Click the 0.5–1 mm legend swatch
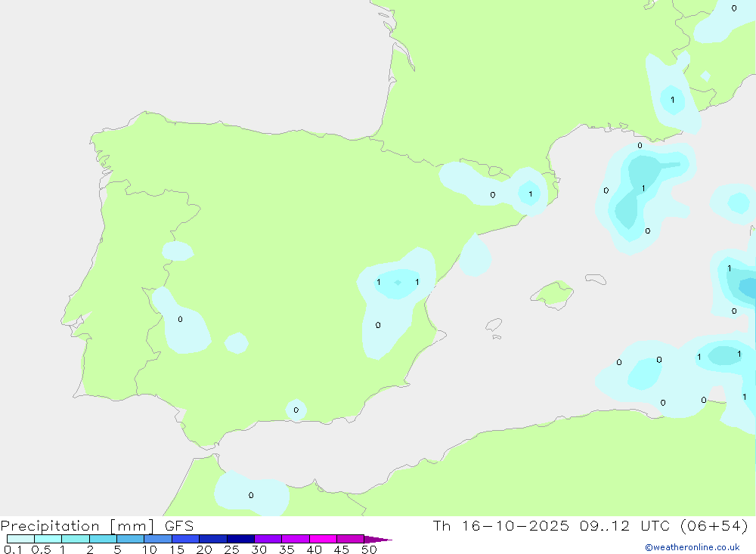Viewport: 756px width, 554px height. point(48,539)
